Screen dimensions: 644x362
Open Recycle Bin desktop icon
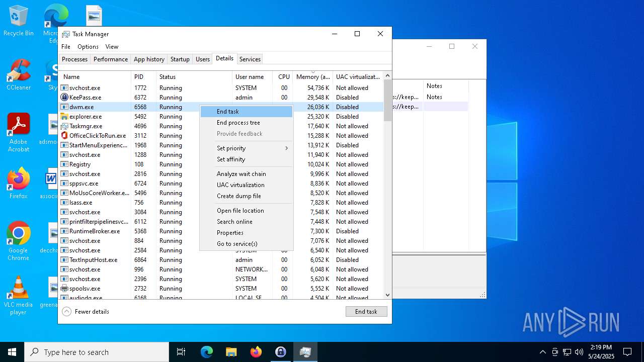coord(19,21)
